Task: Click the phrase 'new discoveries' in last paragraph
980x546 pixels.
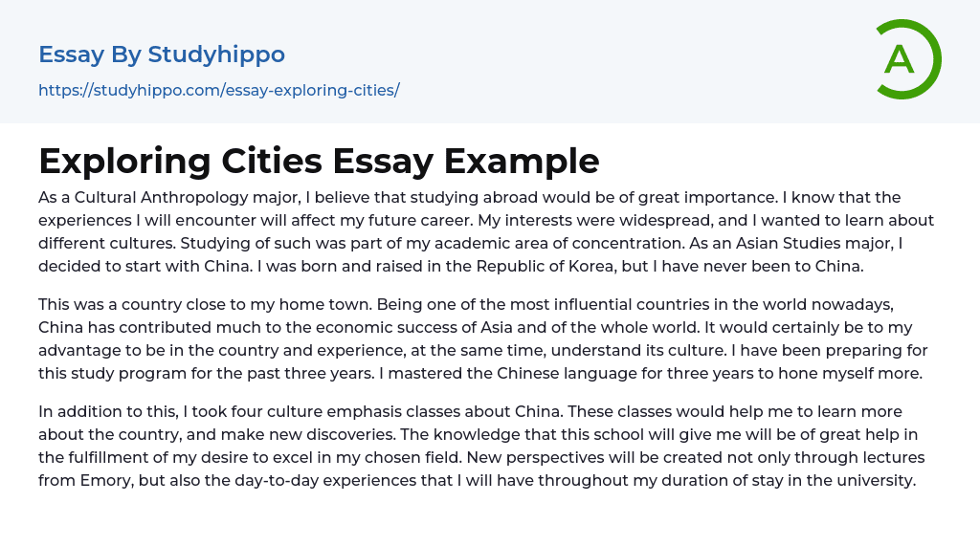Action: point(321,434)
